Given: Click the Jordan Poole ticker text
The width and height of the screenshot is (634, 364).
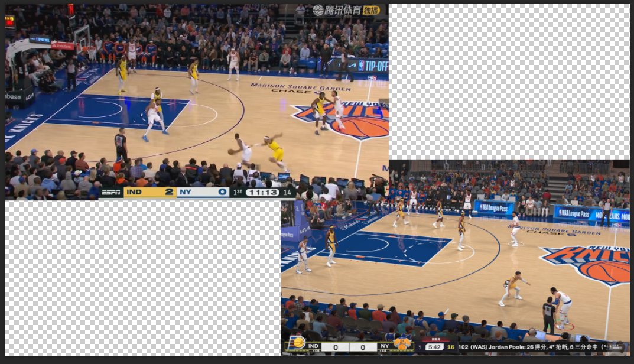Looking at the screenshot, I should [532, 347].
